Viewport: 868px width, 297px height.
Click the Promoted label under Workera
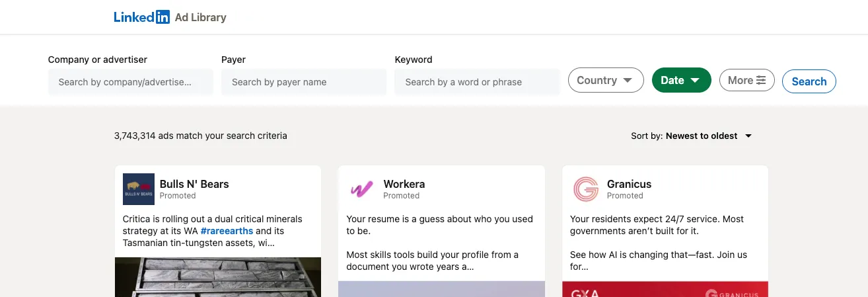(402, 196)
